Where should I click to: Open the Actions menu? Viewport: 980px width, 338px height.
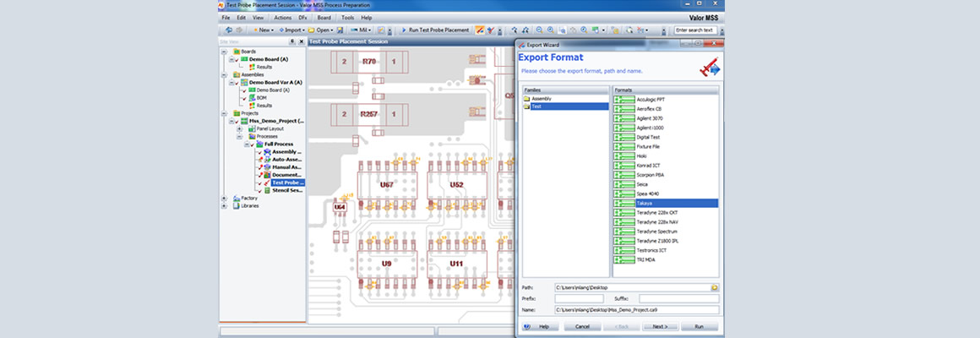(x=282, y=18)
